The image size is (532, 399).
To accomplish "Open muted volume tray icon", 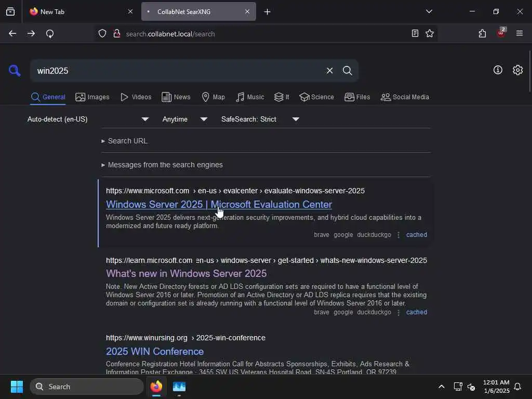I will coord(471,387).
